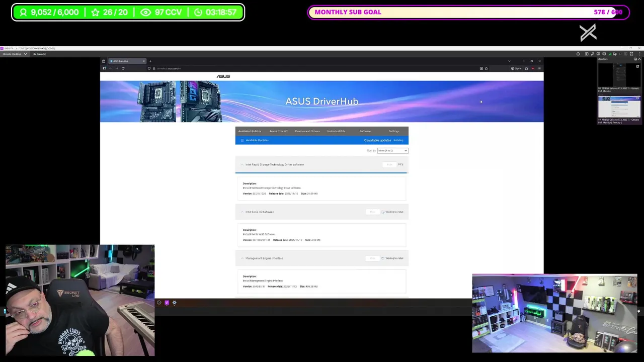Switch to the Software tab

point(365,131)
